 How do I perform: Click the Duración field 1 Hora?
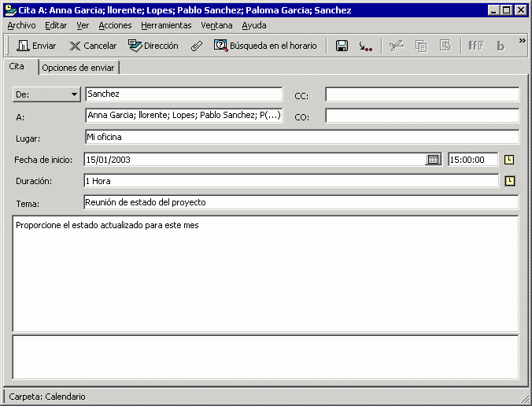(291, 181)
